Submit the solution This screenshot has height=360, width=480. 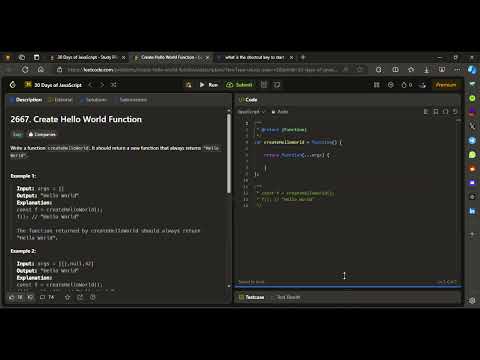239,85
